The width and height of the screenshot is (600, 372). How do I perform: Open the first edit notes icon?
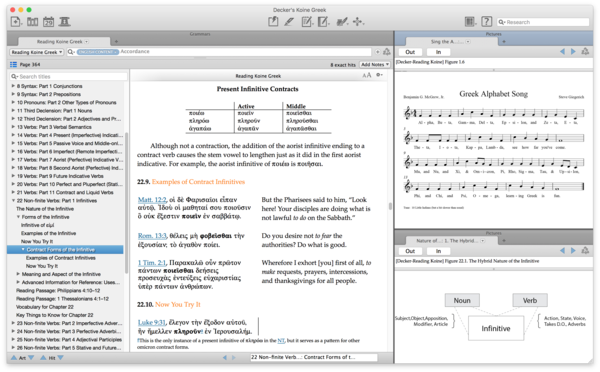pos(307,22)
